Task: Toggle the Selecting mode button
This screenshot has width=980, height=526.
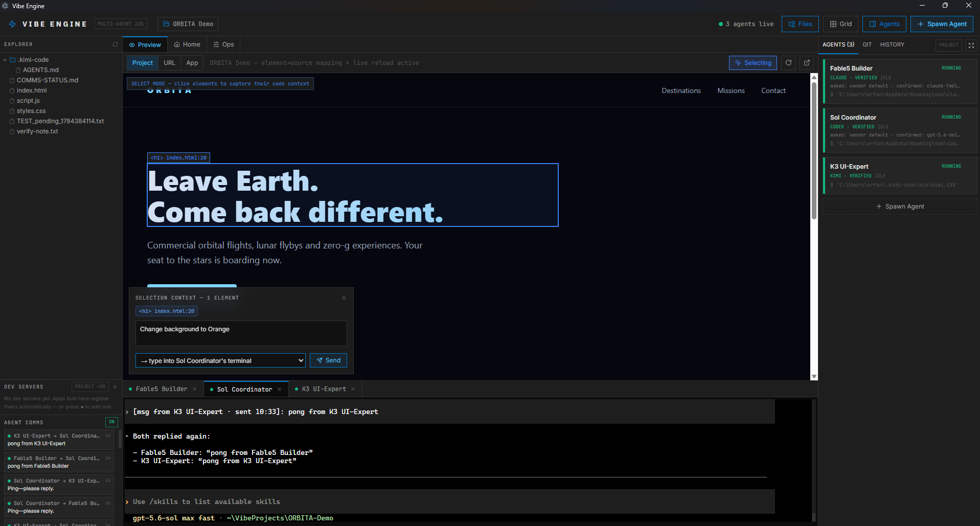Action: click(x=753, y=63)
